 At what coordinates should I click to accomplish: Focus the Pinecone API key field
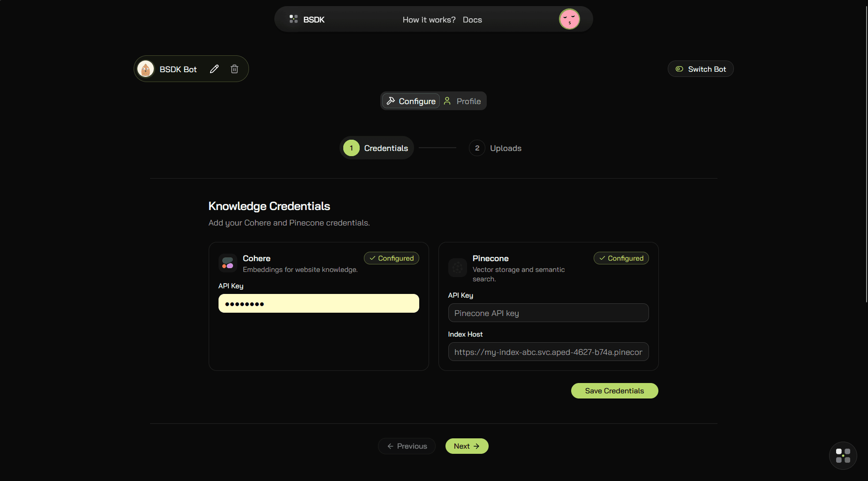(549, 313)
